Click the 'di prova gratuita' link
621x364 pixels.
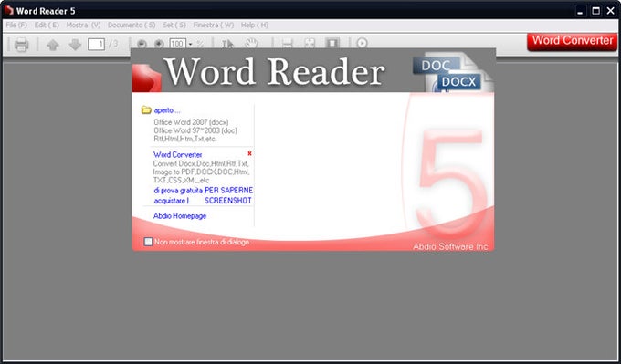click(x=178, y=191)
